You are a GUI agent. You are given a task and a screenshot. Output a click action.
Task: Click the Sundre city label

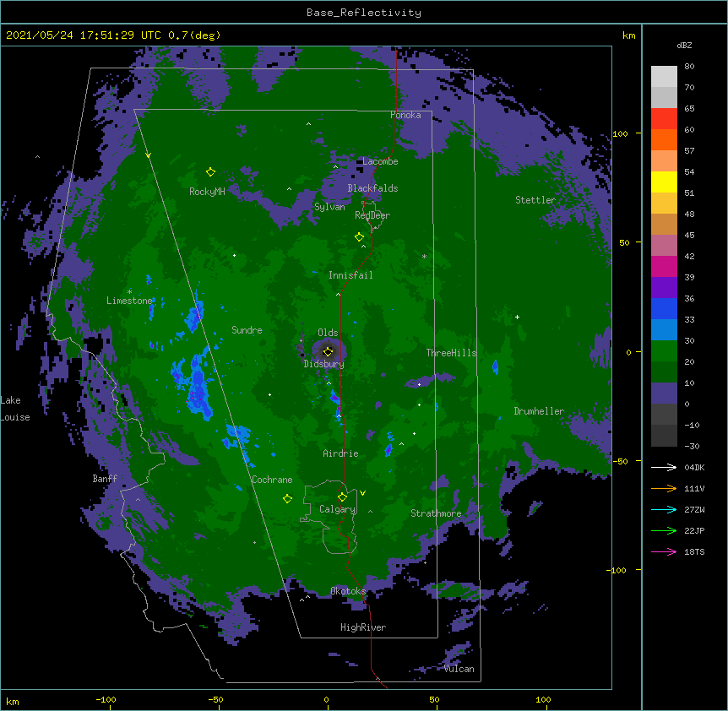(247, 330)
